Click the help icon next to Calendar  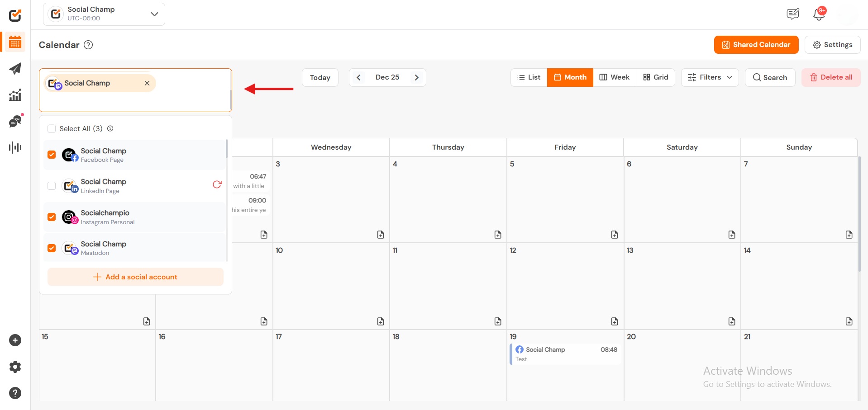89,45
